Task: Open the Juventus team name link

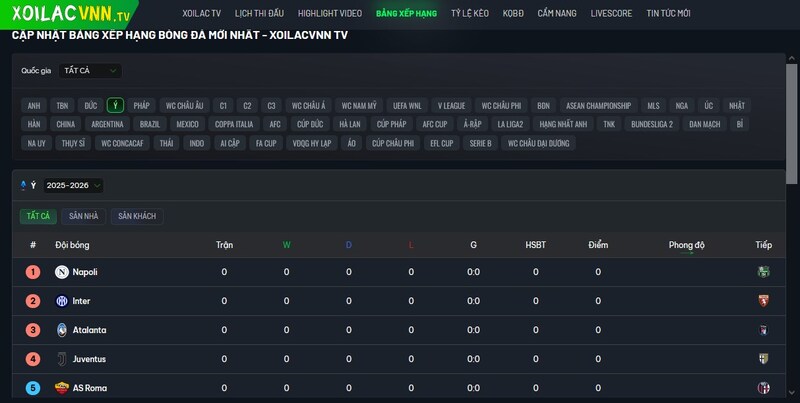Action: click(x=89, y=359)
